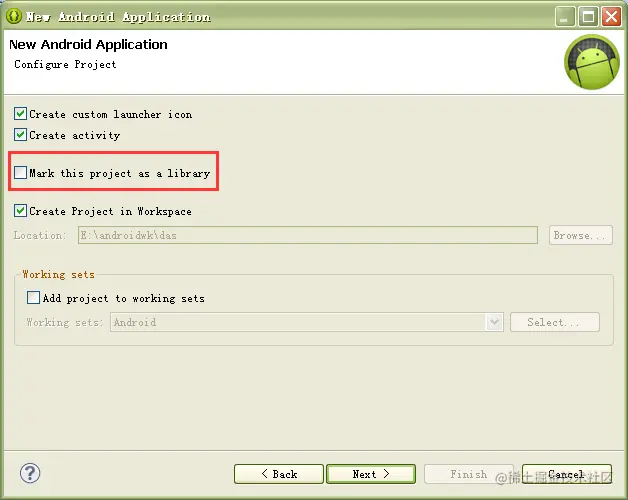This screenshot has height=500, width=628.
Task: Toggle Create custom launcher icon checkbox
Action: coord(20,114)
